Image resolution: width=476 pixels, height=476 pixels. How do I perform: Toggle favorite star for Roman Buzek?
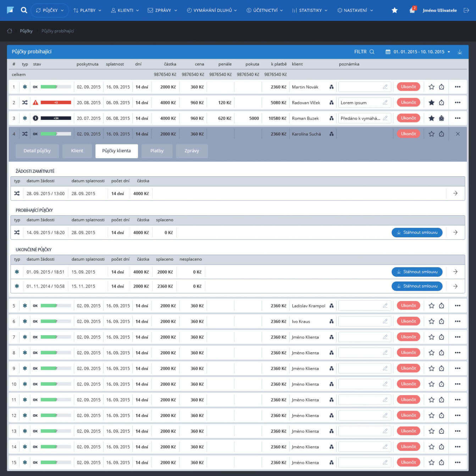click(x=431, y=118)
